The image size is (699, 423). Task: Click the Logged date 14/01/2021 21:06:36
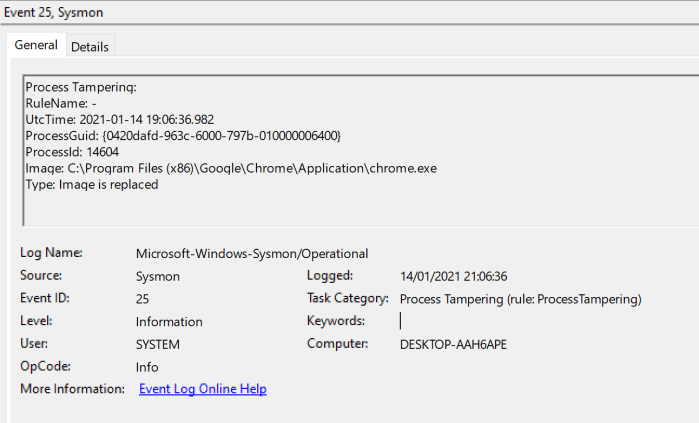pyautogui.click(x=453, y=276)
